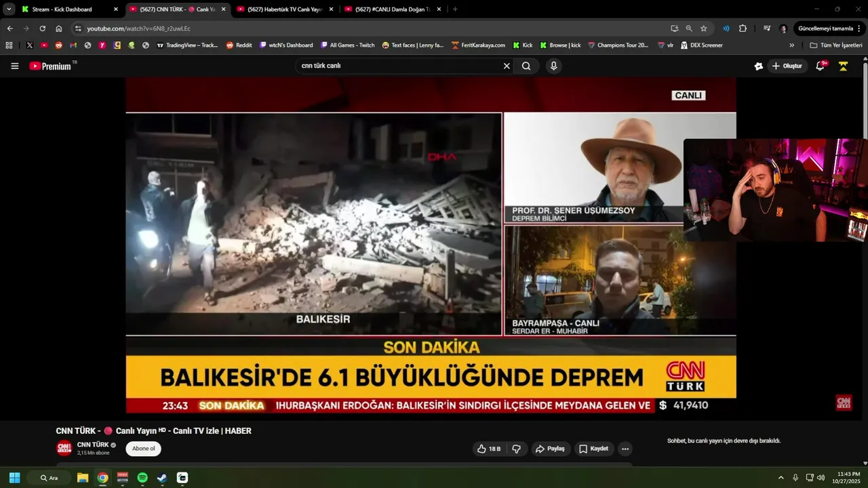The width and height of the screenshot is (868, 488).
Task: Dislike the live video
Action: [517, 449]
